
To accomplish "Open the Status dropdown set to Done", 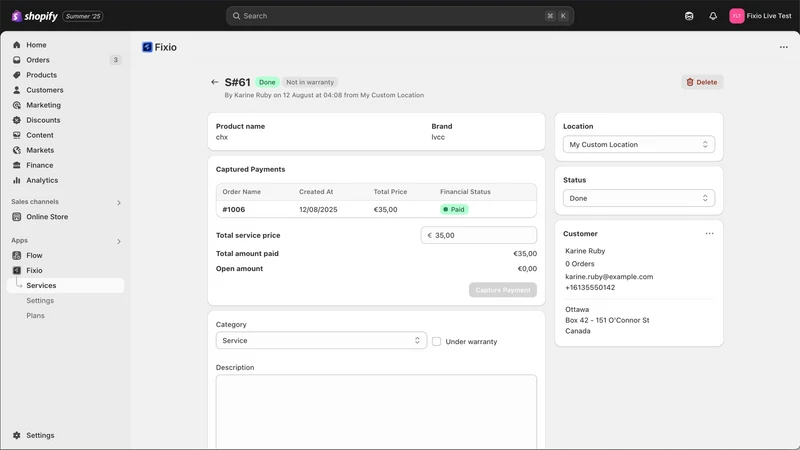I will tap(639, 198).
